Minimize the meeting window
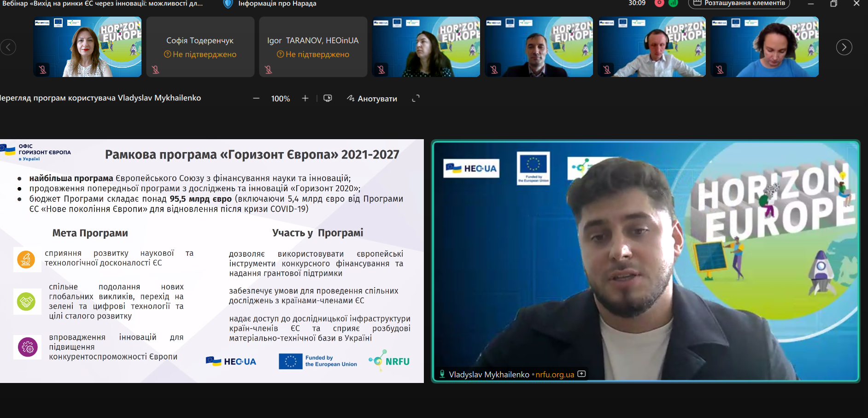Viewport: 868px width, 418px height. (811, 4)
